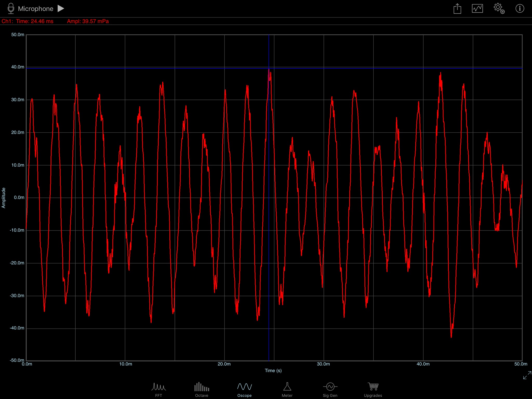
Task: Open the waveform display options icon
Action: click(477, 8)
